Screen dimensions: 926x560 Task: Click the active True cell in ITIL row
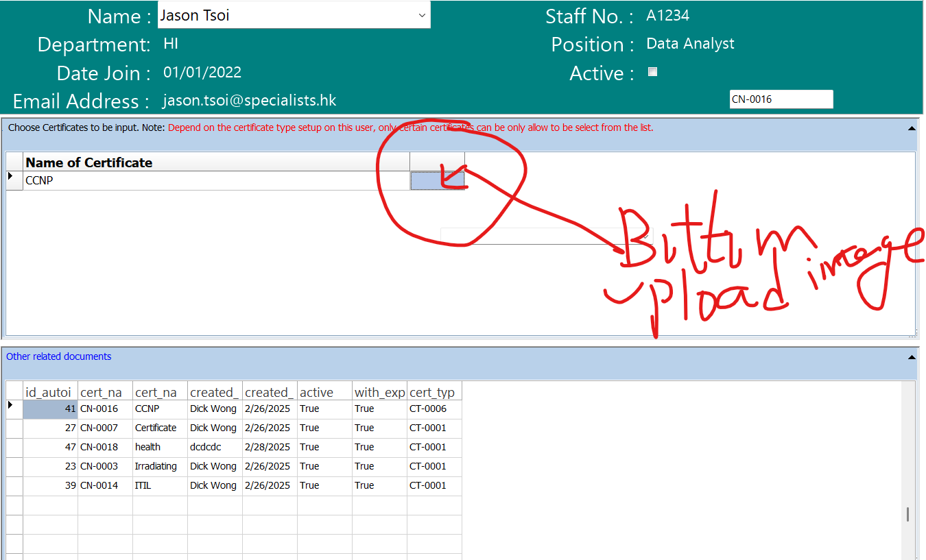(324, 486)
